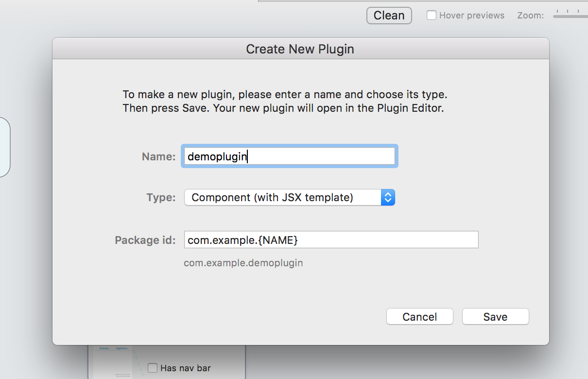Enable the Hover previews checkbox

(x=431, y=16)
